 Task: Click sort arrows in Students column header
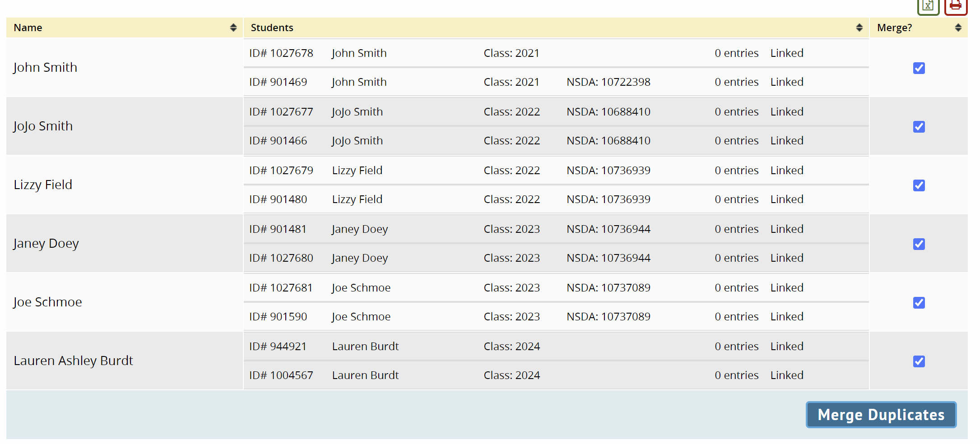coord(859,28)
